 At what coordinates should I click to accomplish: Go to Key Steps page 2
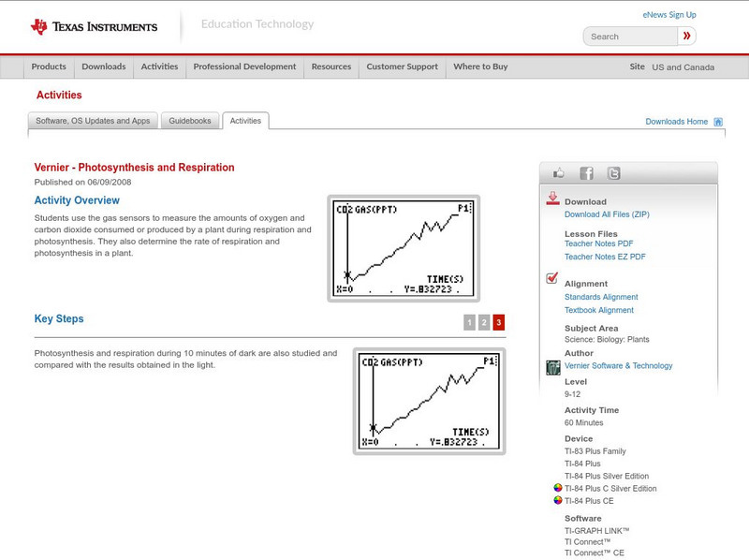(x=484, y=322)
